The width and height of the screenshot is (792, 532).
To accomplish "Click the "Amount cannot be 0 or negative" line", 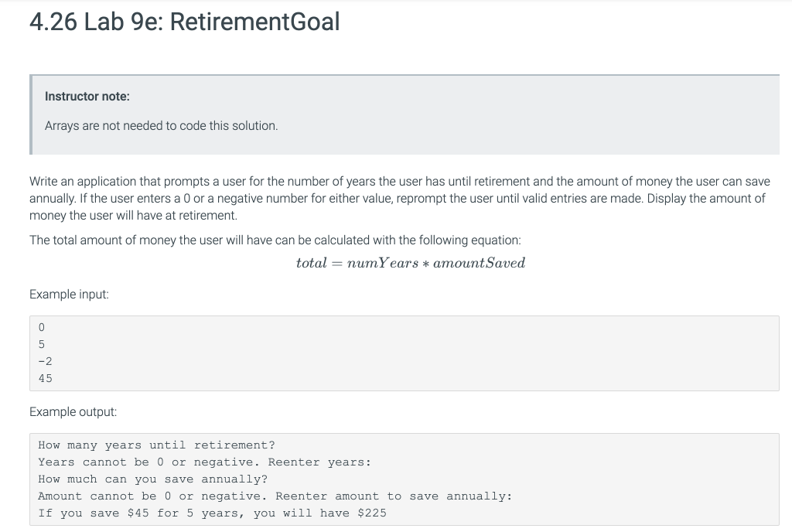I will [x=275, y=496].
